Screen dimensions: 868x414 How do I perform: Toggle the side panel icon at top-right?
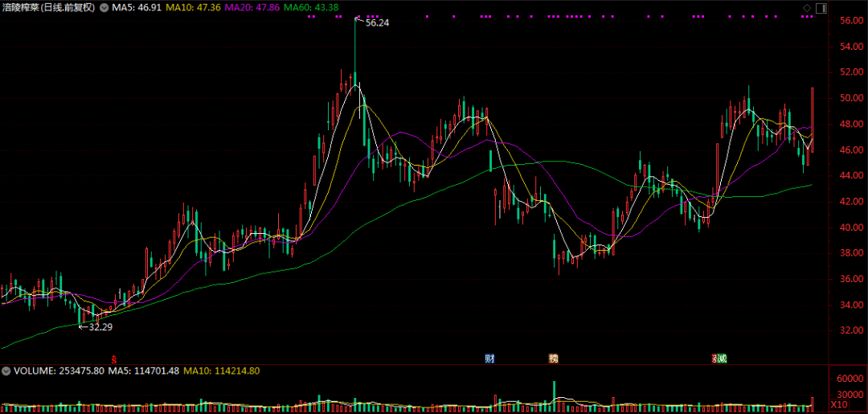[820, 7]
